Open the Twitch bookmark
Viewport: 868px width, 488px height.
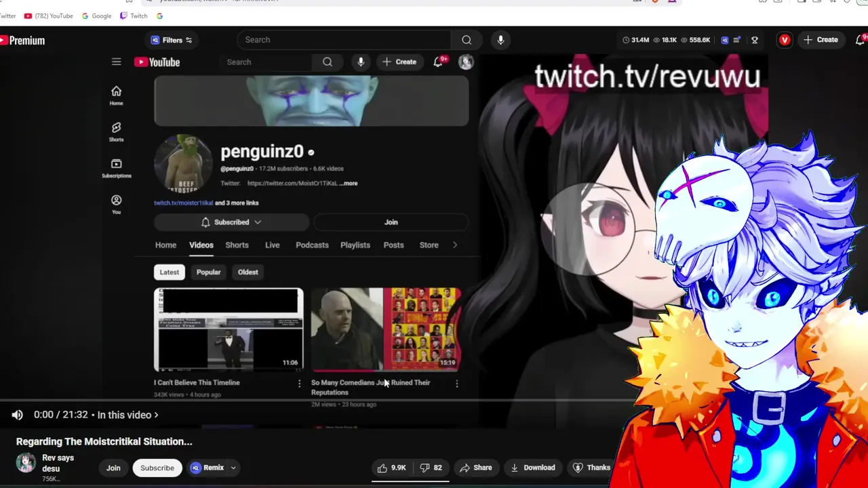pos(134,16)
